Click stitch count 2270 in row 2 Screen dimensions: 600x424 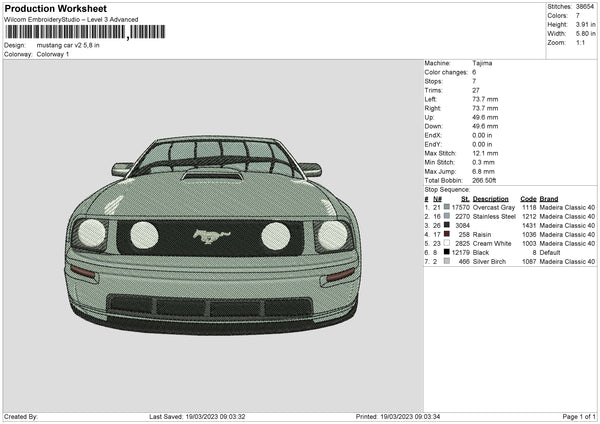[x=462, y=217]
